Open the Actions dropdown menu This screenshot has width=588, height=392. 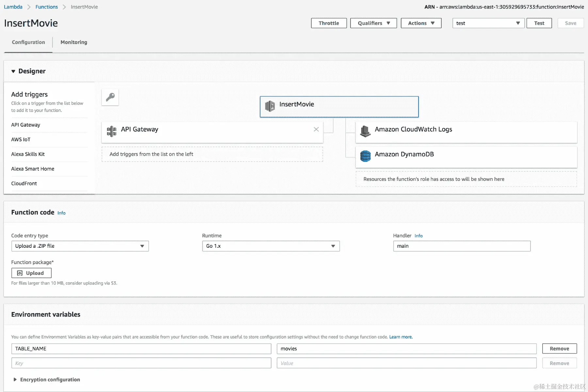tap(421, 23)
